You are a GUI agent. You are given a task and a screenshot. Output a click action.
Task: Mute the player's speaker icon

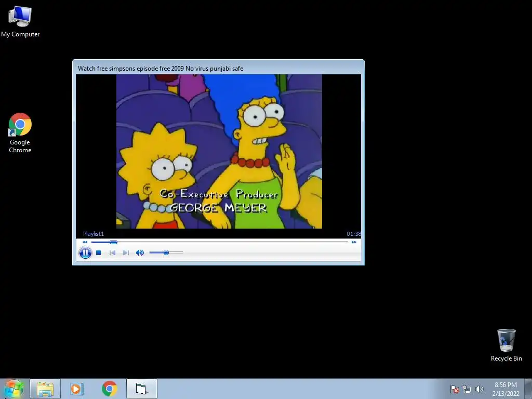click(140, 253)
